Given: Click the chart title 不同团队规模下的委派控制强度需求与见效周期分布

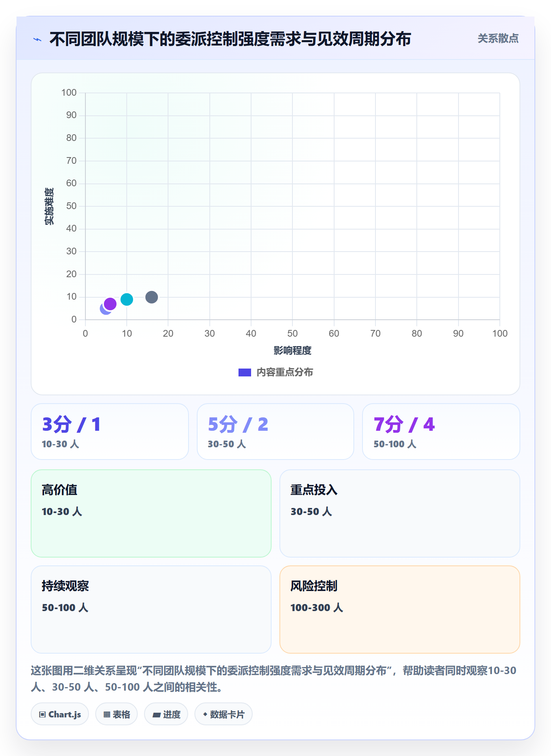Looking at the screenshot, I should pos(230,39).
